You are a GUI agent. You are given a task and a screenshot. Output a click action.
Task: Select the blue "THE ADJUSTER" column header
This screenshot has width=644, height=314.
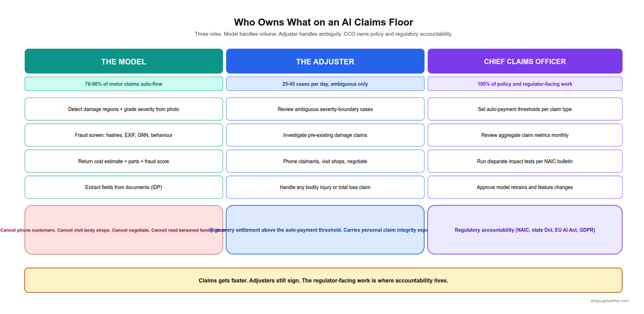point(325,61)
